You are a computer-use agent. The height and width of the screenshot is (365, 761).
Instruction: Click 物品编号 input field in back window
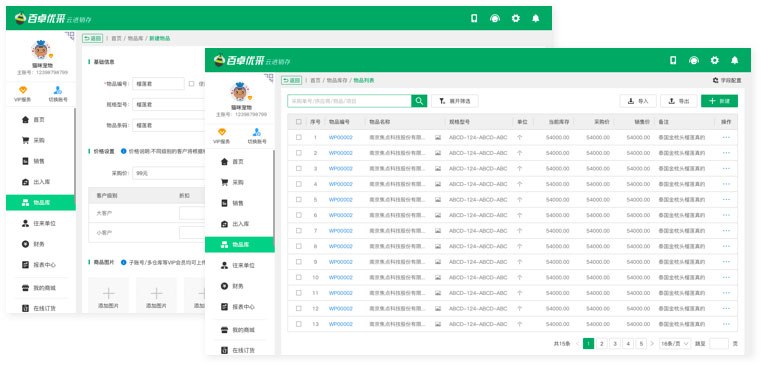coord(158,83)
